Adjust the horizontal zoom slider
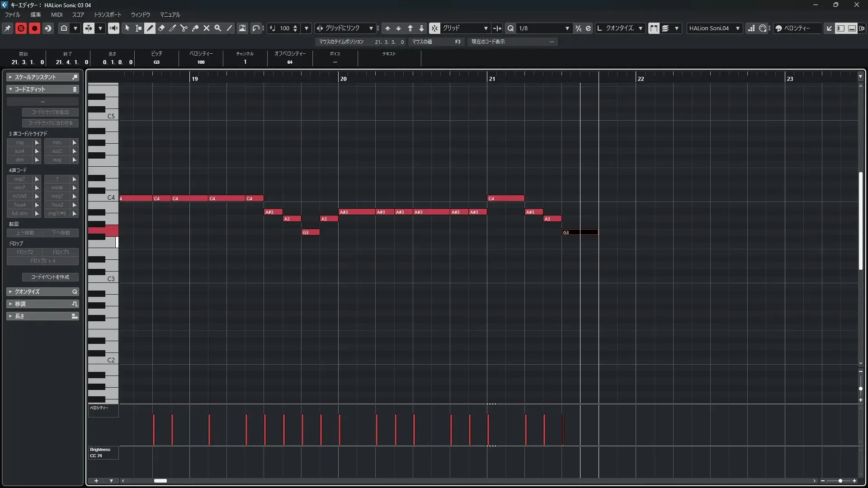Image resolution: width=868 pixels, height=488 pixels. (840, 481)
